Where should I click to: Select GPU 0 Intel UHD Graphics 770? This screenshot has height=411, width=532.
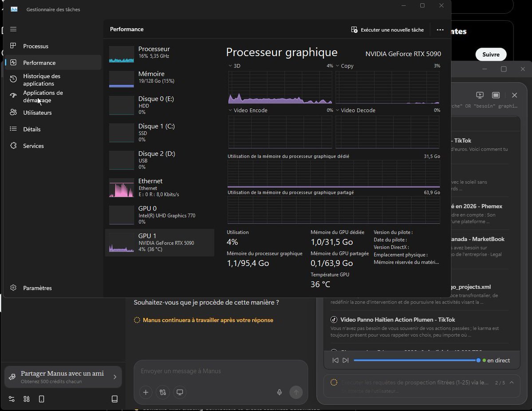click(160, 215)
